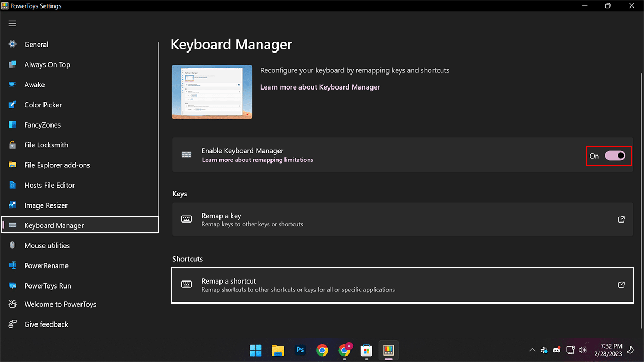Click the PowerRename sidebar icon
Screen dimensions: 644x362
click(x=12, y=266)
